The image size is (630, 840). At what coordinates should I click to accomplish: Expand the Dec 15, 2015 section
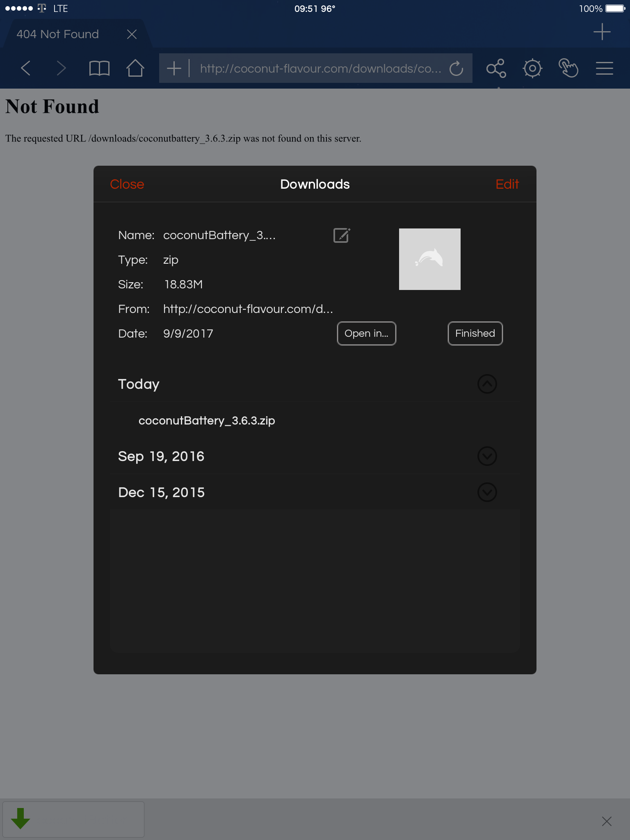click(487, 492)
